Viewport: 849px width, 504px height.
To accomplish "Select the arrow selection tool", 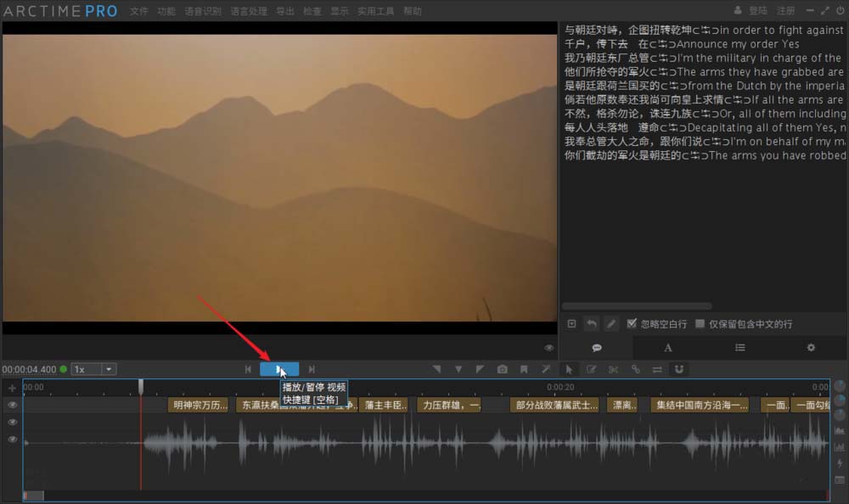I will (x=569, y=369).
